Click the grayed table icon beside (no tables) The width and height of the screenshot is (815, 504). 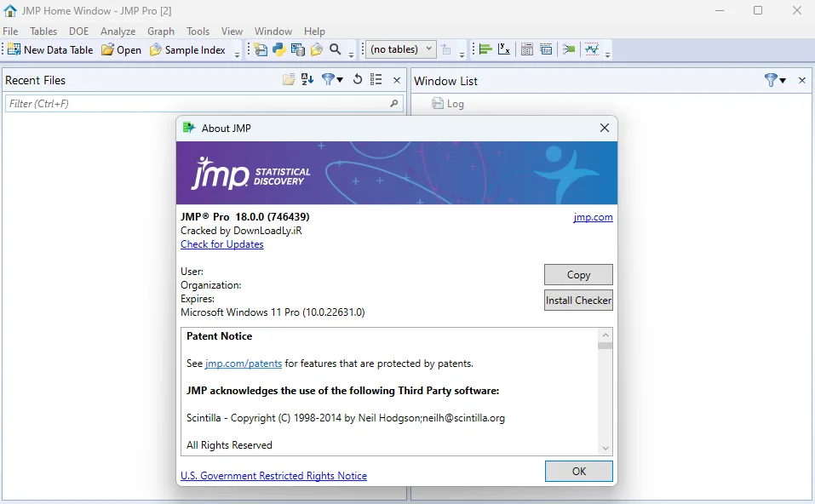click(446, 49)
